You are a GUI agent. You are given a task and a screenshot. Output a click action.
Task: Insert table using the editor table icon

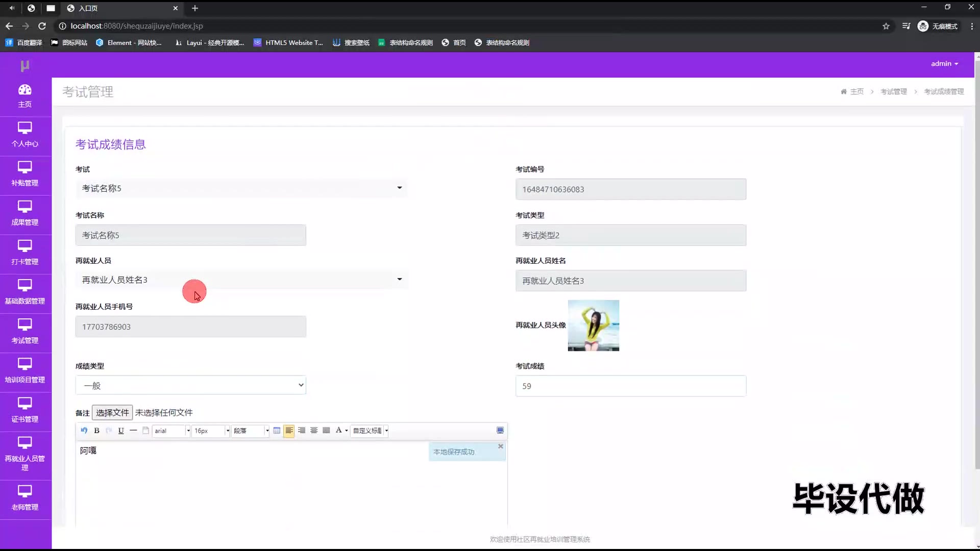(277, 431)
